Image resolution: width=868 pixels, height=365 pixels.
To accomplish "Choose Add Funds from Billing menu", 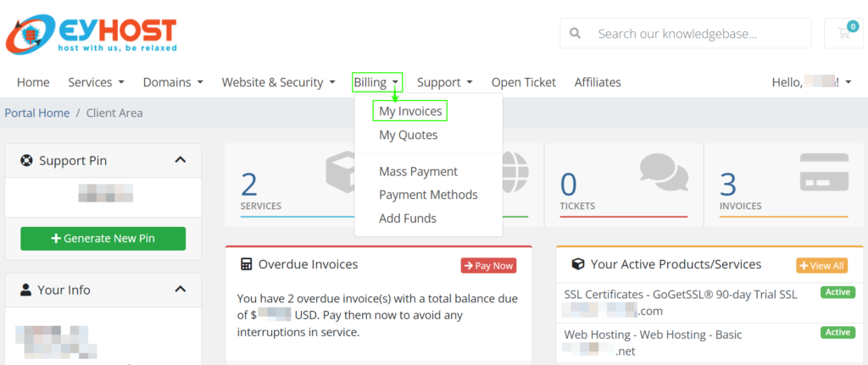I will click(x=408, y=218).
